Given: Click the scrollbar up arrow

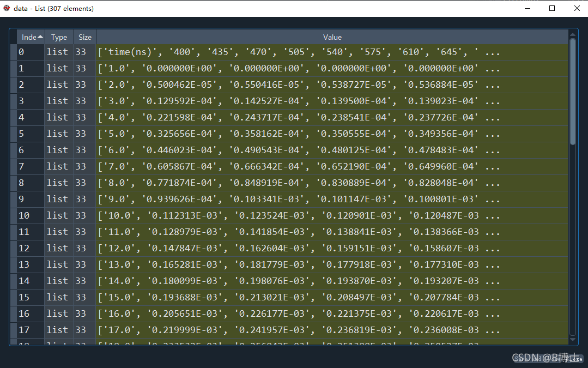Looking at the screenshot, I should (573, 34).
